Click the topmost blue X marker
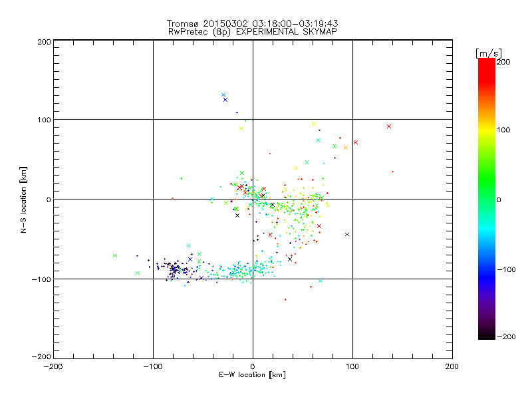Screen dimensions: 532x399 tap(223, 95)
